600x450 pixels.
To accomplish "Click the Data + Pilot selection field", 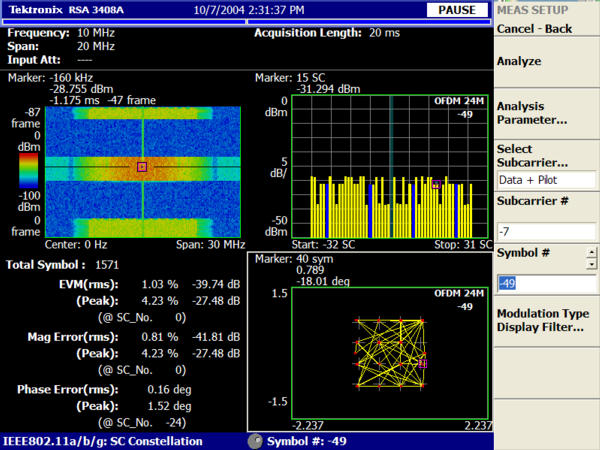I will click(545, 181).
